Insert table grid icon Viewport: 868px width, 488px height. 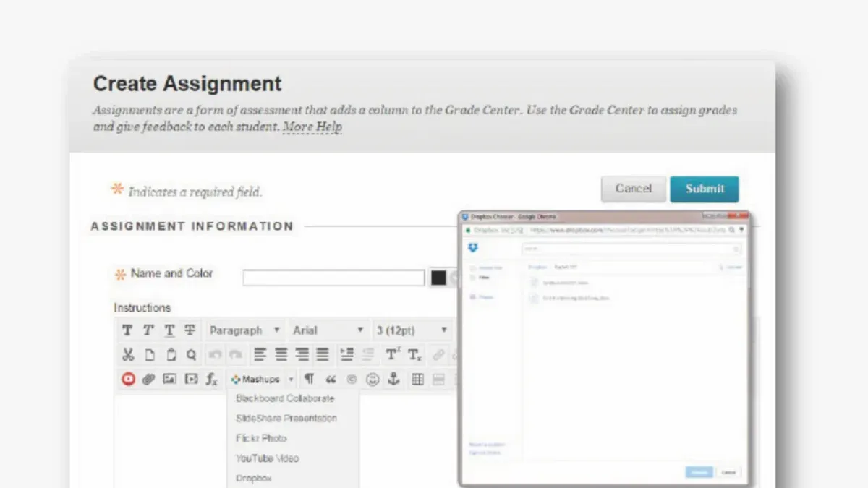417,380
